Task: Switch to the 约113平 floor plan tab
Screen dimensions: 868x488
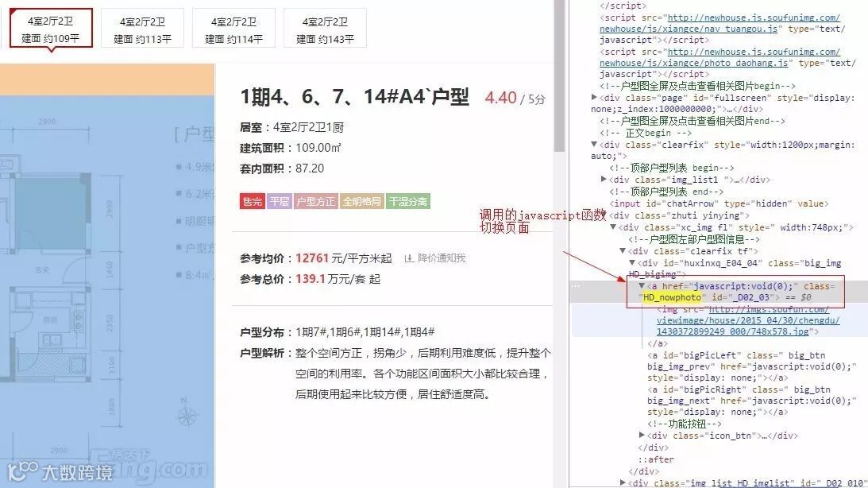Action: click(142, 29)
